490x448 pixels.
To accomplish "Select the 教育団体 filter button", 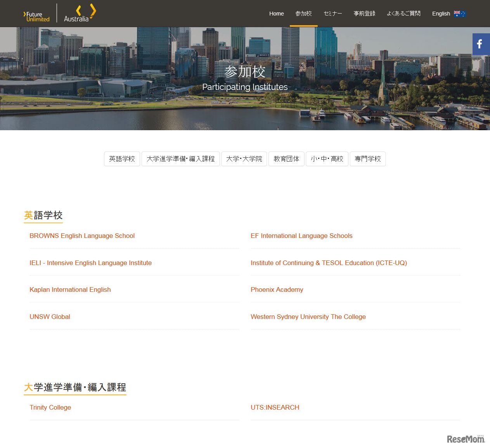I will click(x=286, y=159).
